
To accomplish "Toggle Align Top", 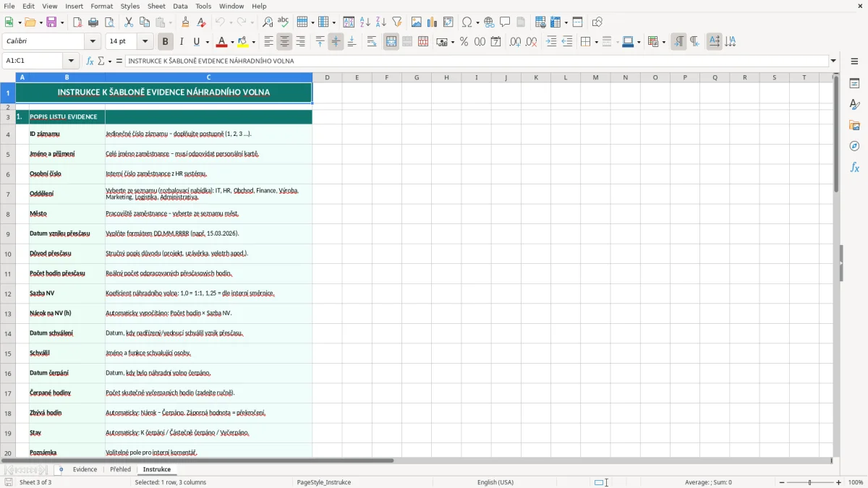I will tap(320, 42).
